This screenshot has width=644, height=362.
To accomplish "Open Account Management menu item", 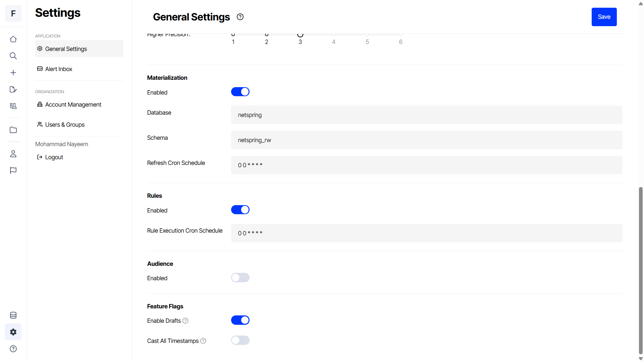I will click(79, 105).
